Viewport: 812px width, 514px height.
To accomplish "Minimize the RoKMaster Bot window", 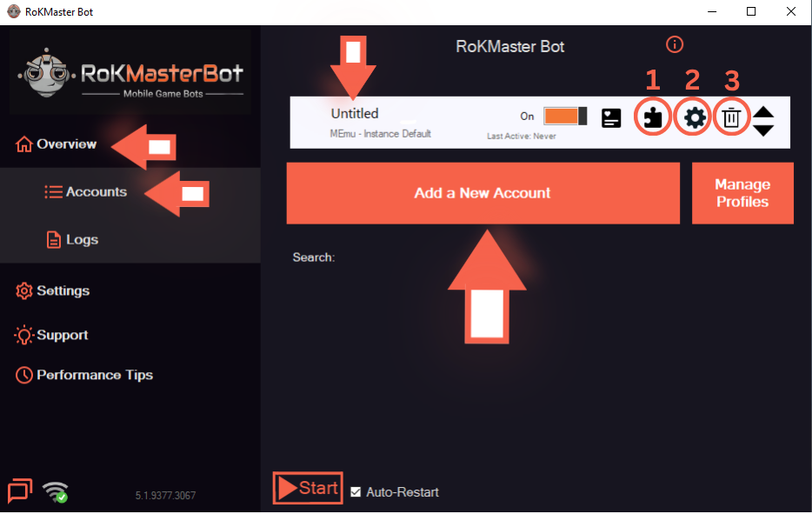I will click(712, 11).
